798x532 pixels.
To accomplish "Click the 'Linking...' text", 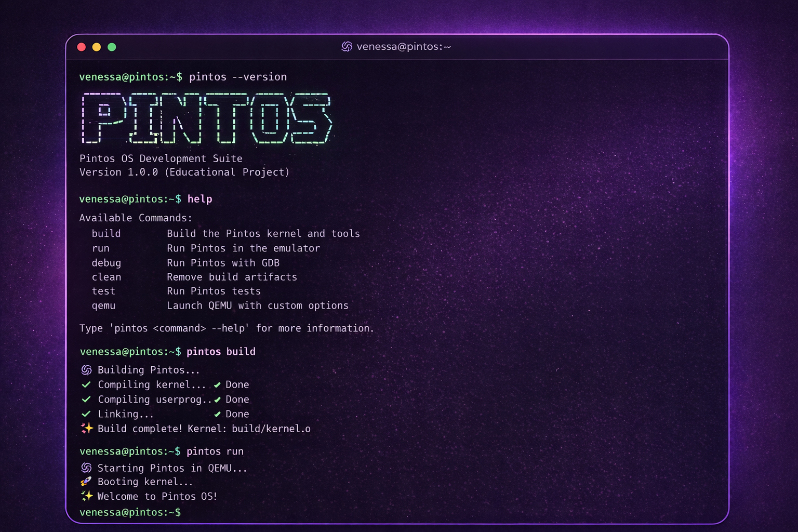I will pyautogui.click(x=126, y=414).
